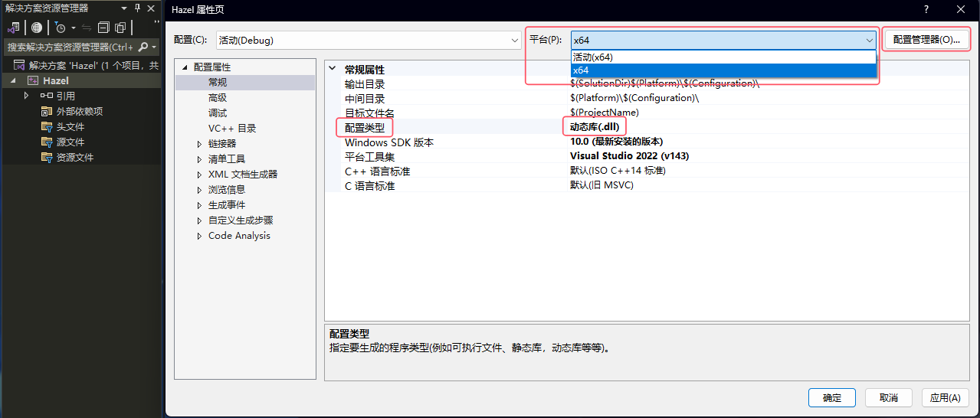Viewport: 980px width, 418px height.
Task: Collapse the 常规属性 section header
Action: (333, 70)
